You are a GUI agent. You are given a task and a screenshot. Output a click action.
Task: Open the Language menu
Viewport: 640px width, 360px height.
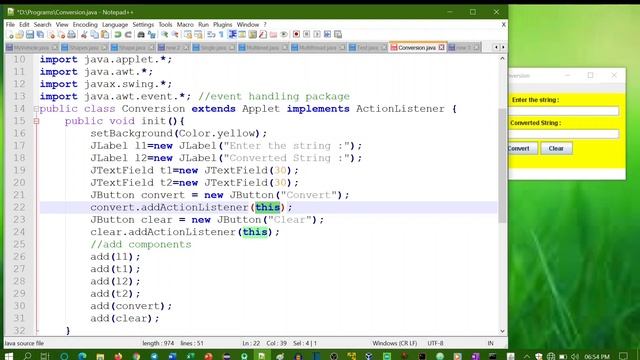pos(115,24)
